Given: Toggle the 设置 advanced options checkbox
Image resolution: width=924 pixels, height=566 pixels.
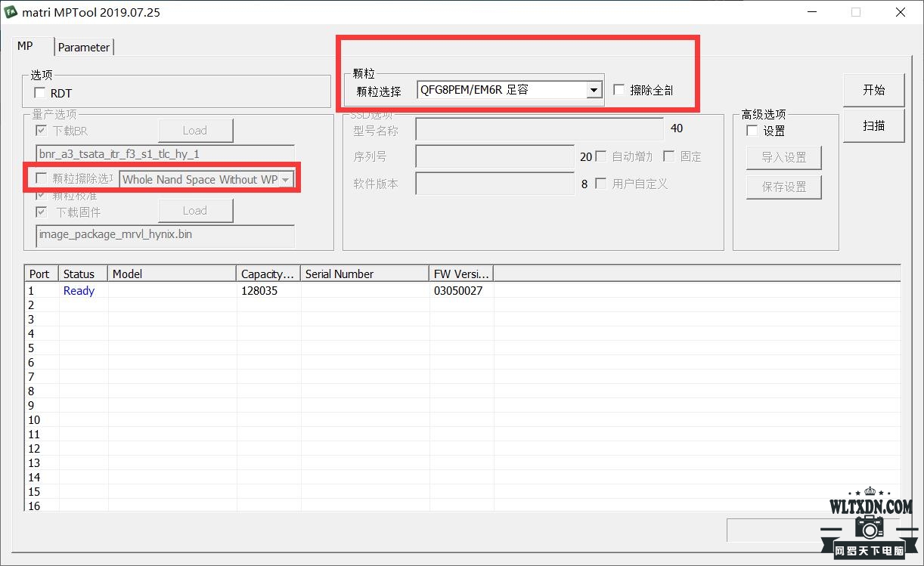Looking at the screenshot, I should point(752,131).
